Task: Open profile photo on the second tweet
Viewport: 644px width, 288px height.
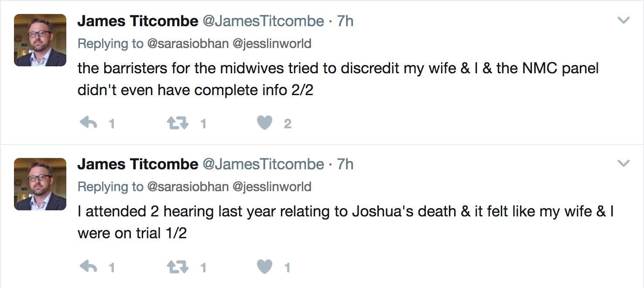Action: pyautogui.click(x=40, y=184)
